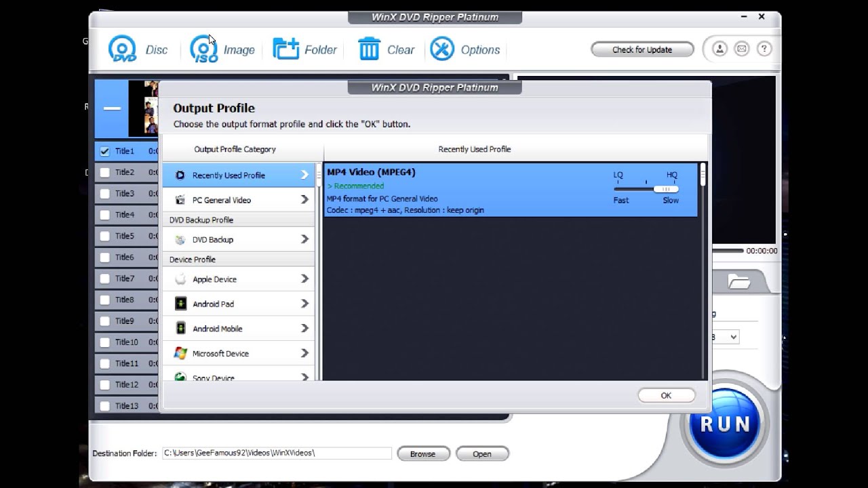868x488 pixels.
Task: Click OK in Output Profile dialog
Action: point(666,395)
